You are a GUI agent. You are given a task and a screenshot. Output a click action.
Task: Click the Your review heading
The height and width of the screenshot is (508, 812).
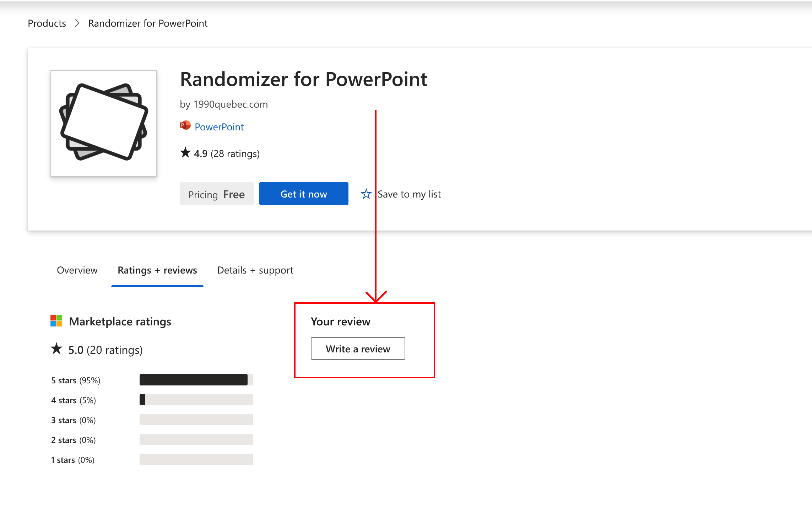(x=341, y=321)
